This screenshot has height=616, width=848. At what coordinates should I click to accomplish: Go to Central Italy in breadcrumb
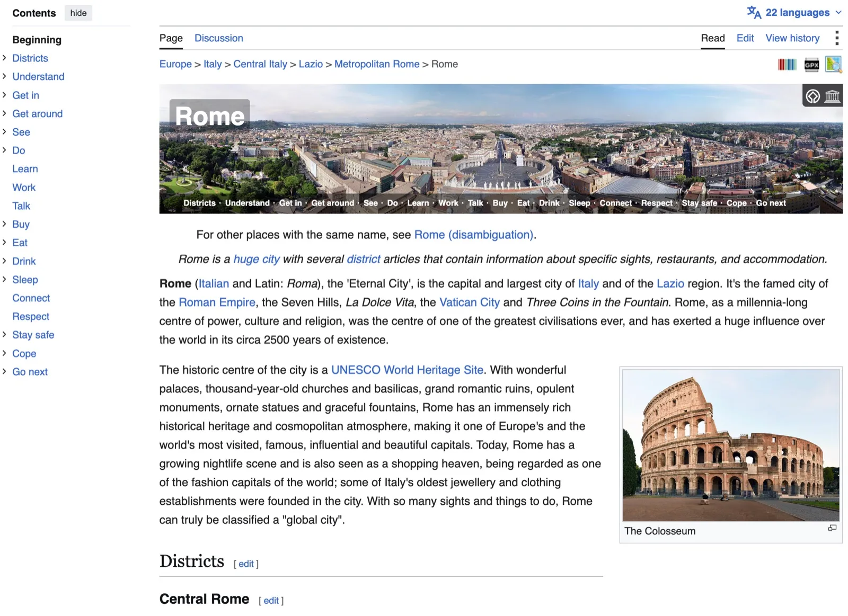[260, 64]
